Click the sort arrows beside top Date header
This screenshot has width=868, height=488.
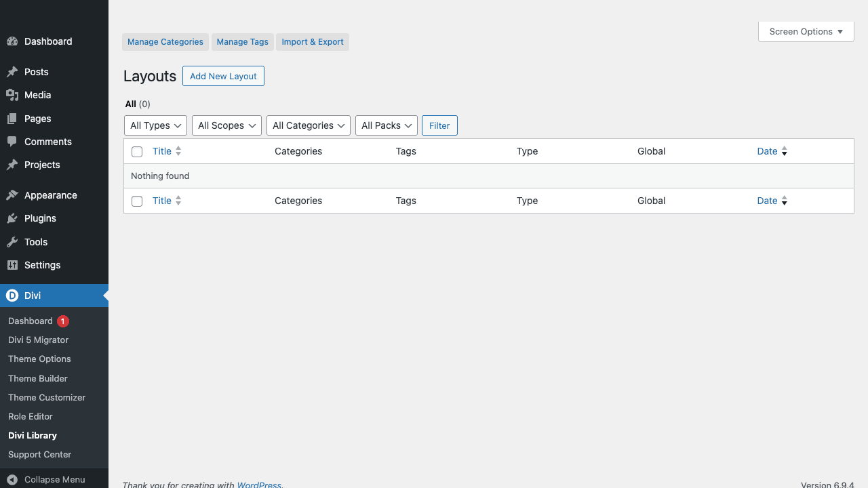[x=785, y=151]
